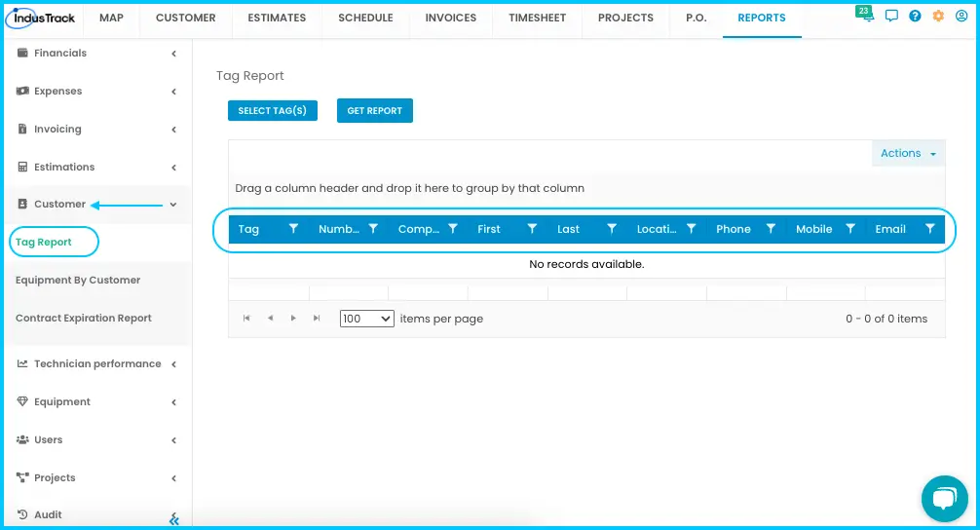Screen dimensions: 980x530
Task: Open the MAP tab
Action: 111,19
